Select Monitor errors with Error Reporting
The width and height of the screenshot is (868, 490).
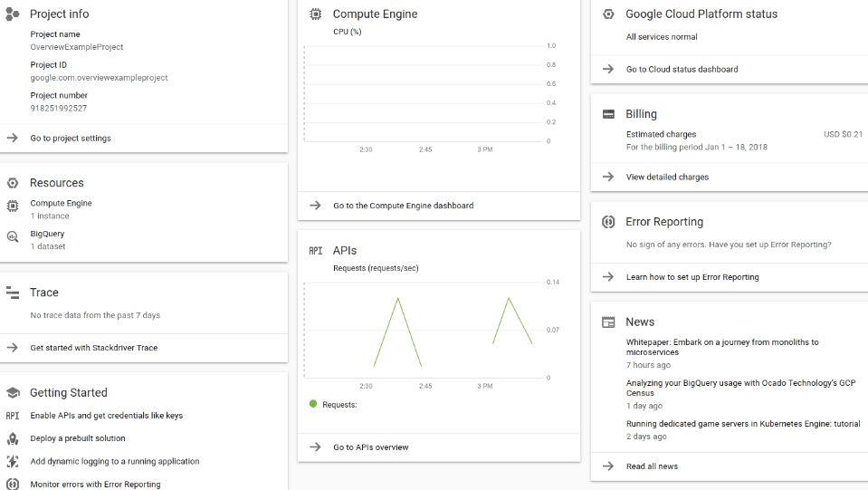(95, 484)
